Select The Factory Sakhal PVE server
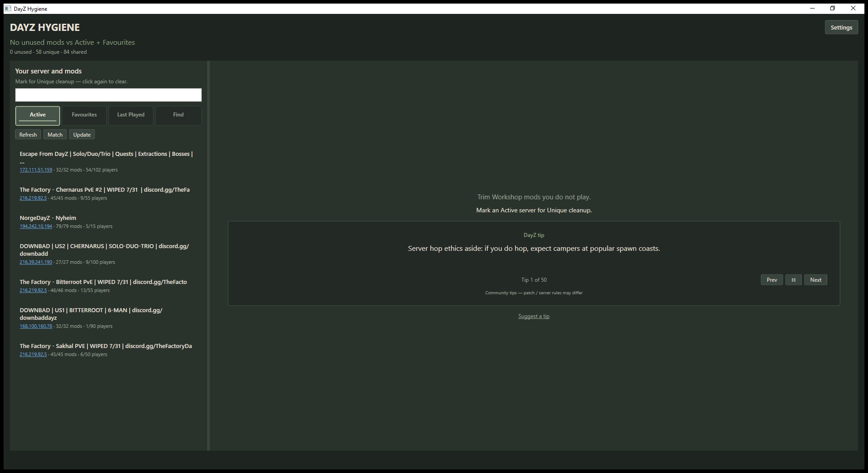 coord(108,350)
